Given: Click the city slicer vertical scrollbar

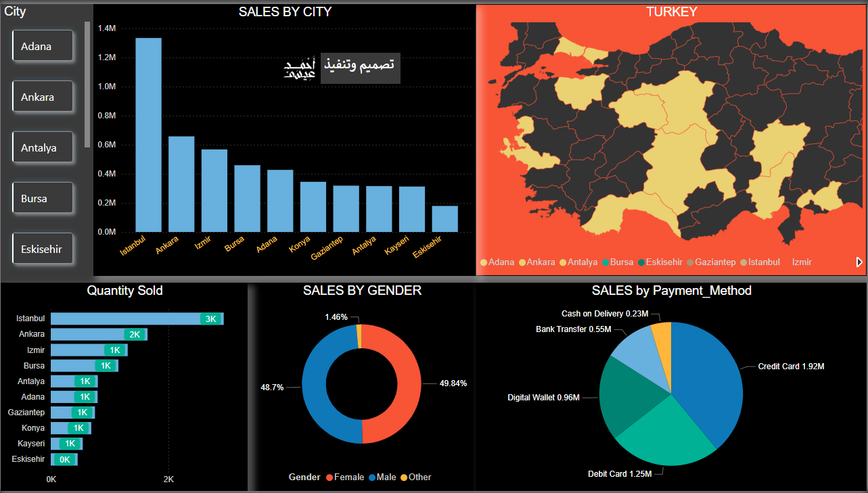Looking at the screenshot, I should coord(87,85).
